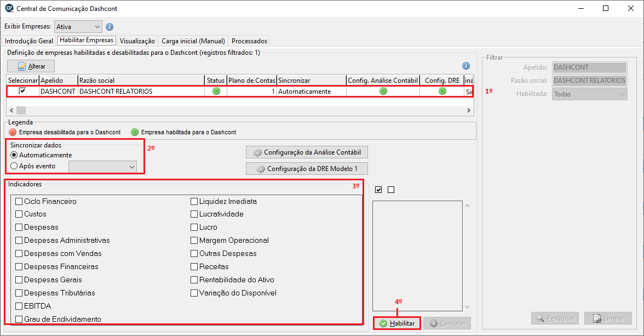The height and width of the screenshot is (336, 644).
Task: Click the green Config. Análise Contábil indicator
Action: [x=383, y=92]
